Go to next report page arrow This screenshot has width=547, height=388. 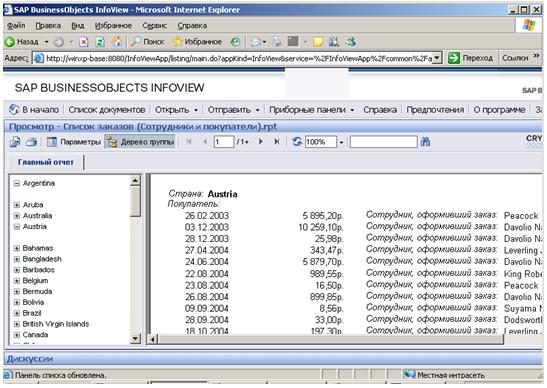(260, 142)
